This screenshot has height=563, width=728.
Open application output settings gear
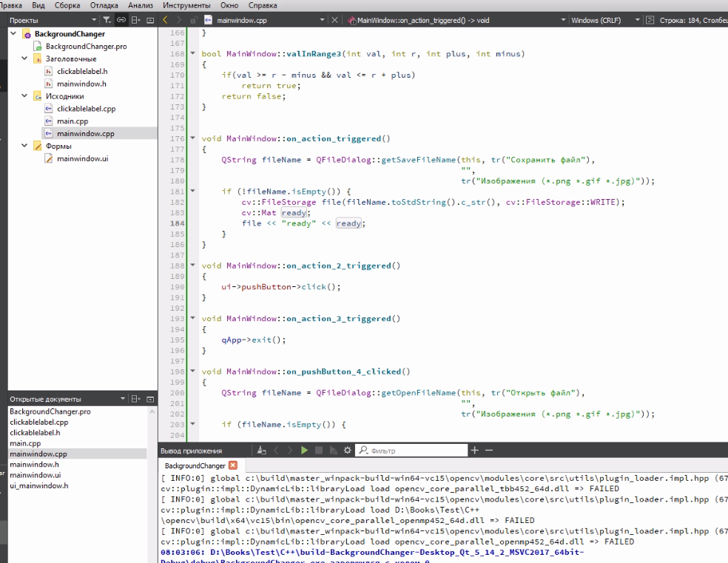[x=347, y=451]
